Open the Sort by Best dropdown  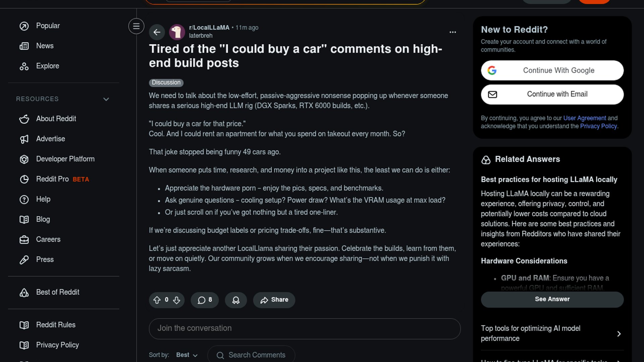187,355
